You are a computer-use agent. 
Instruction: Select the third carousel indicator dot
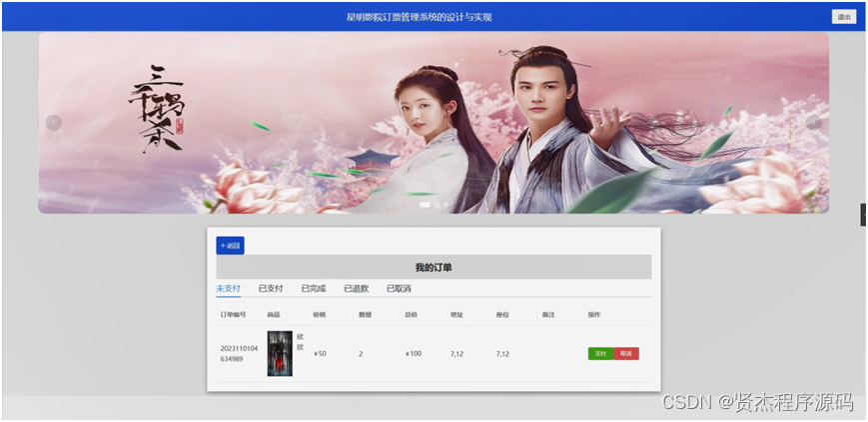[x=445, y=205]
